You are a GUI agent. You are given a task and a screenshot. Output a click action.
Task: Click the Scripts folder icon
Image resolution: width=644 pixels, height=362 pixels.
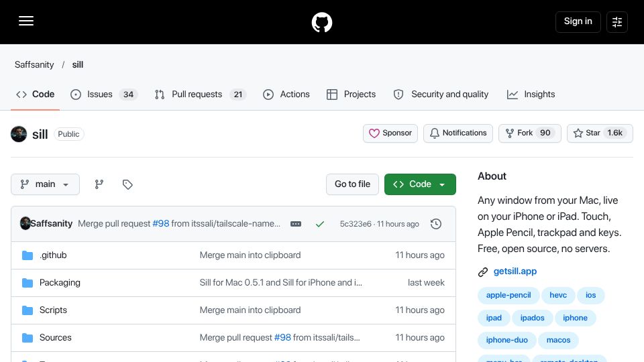pyautogui.click(x=28, y=310)
